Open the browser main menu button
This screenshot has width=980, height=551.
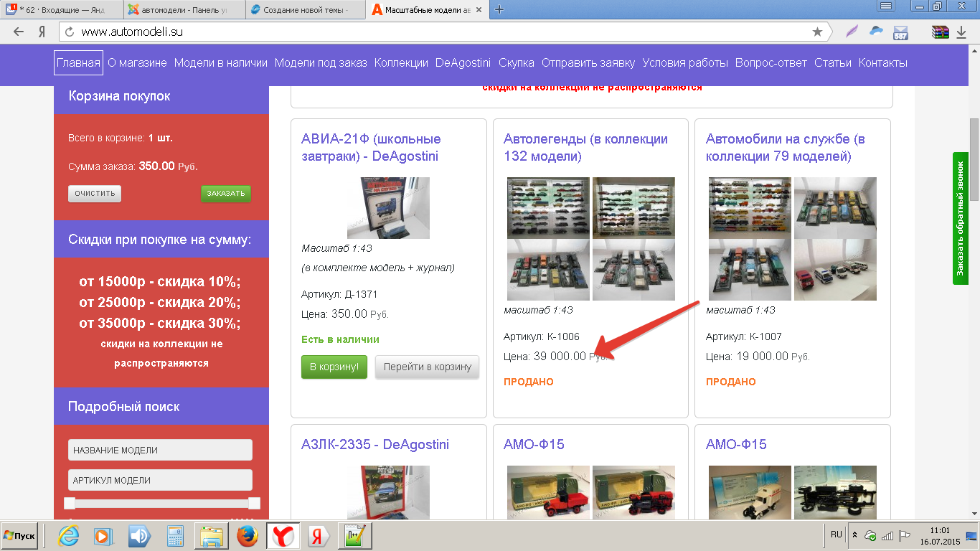(x=887, y=6)
